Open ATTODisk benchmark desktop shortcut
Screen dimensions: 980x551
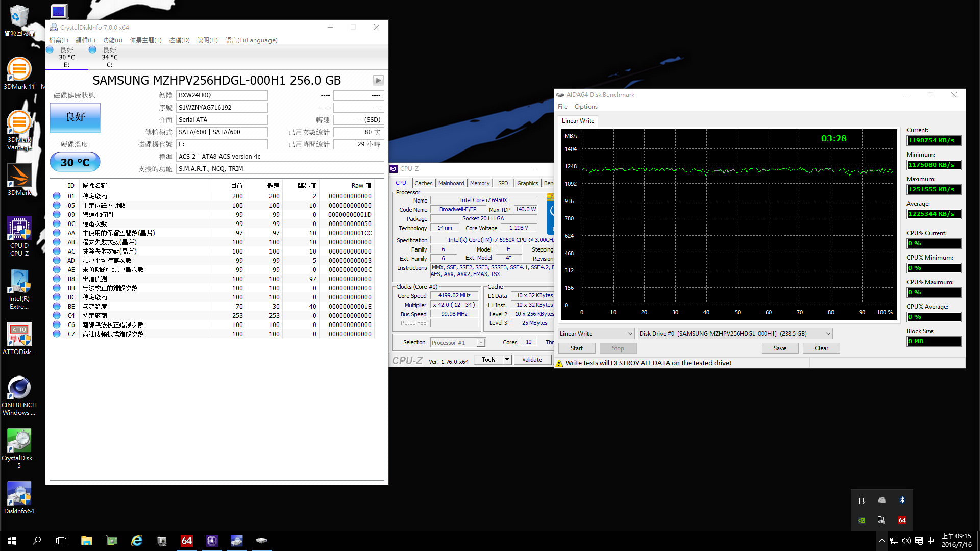pos(19,339)
